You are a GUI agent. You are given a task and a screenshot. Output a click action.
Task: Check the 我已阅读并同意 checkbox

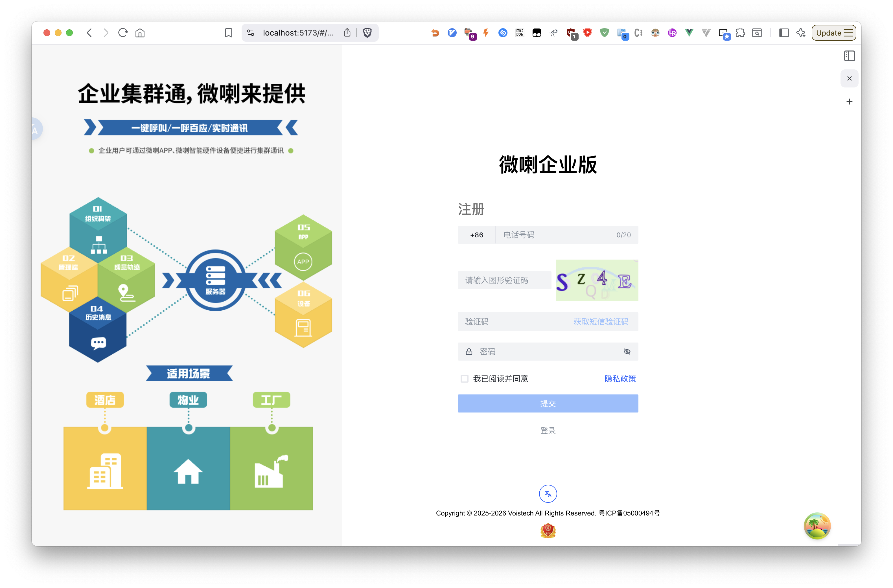[x=465, y=379]
